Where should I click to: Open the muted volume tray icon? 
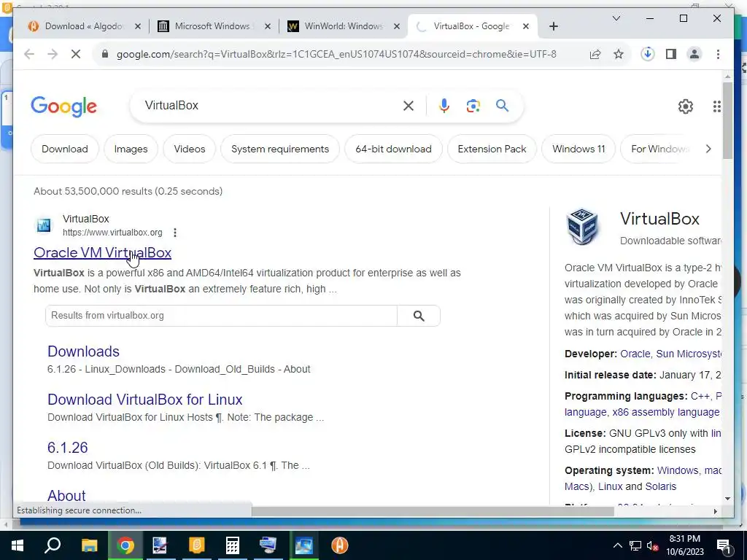point(652,545)
